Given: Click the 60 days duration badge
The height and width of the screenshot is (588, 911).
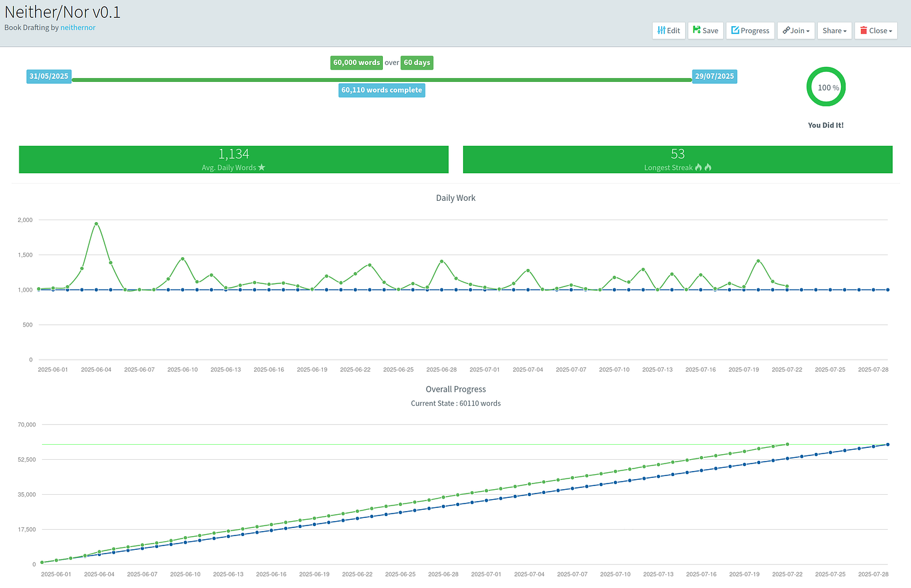Looking at the screenshot, I should tap(417, 63).
